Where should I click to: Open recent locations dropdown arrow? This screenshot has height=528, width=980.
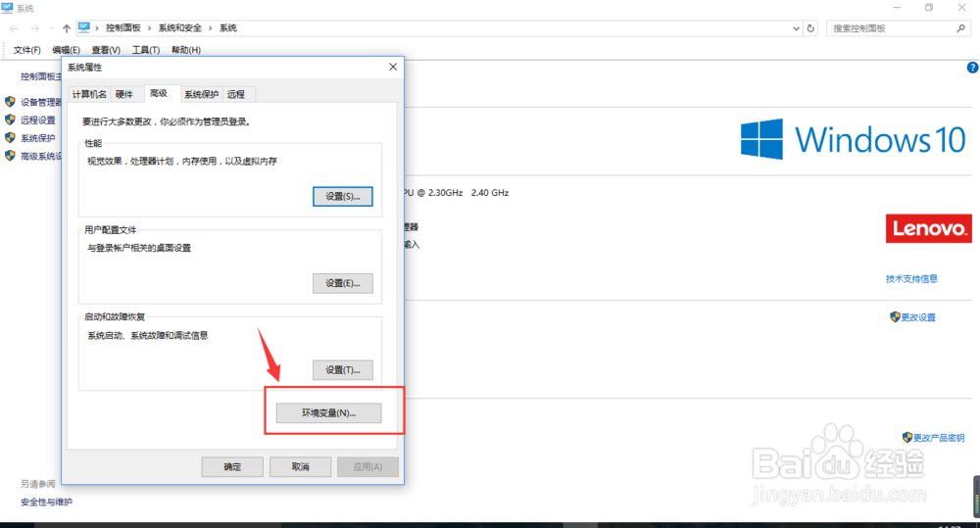coord(52,28)
